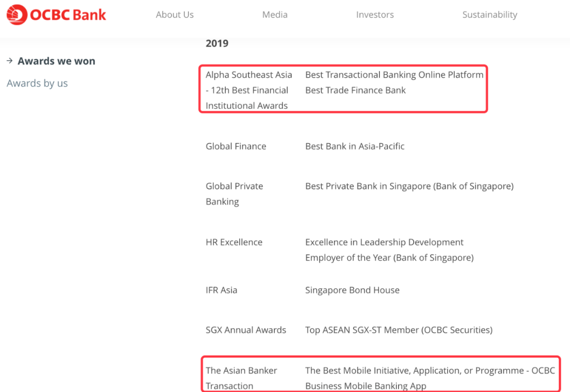Open the Investors menu
This screenshot has height=392, width=570.
(x=375, y=15)
